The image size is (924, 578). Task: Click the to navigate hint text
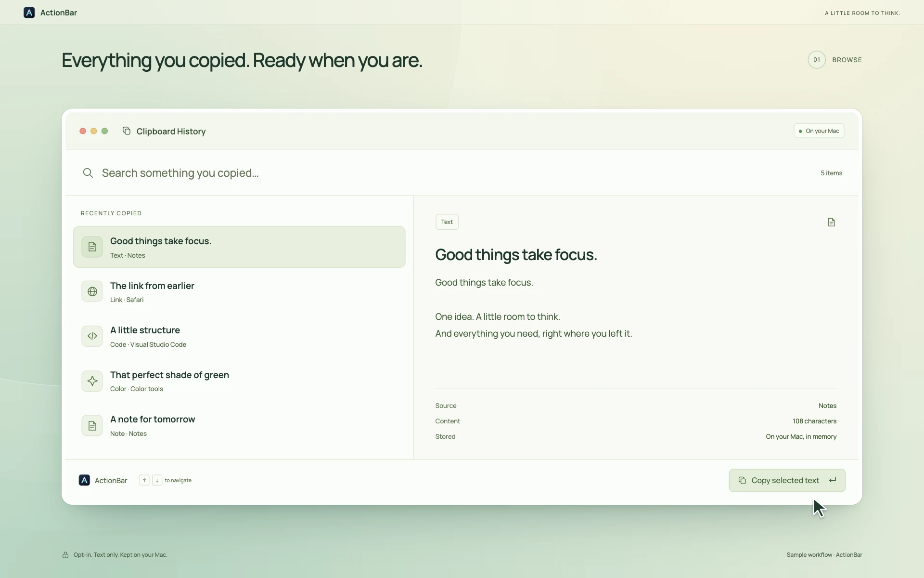(x=178, y=480)
